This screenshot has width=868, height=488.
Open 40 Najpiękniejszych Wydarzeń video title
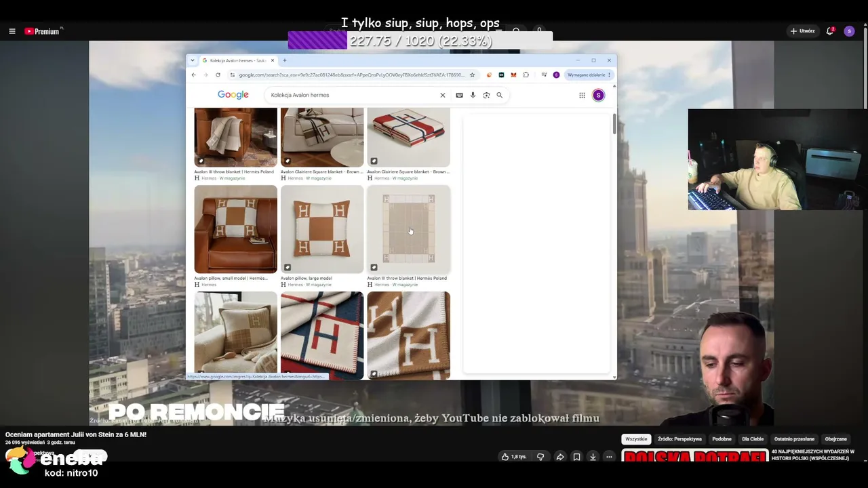[x=812, y=455]
